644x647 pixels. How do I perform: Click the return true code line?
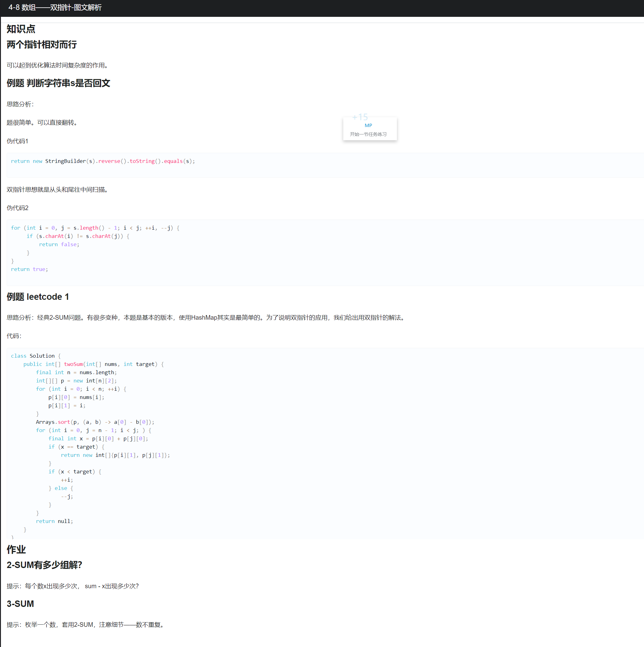(29, 269)
